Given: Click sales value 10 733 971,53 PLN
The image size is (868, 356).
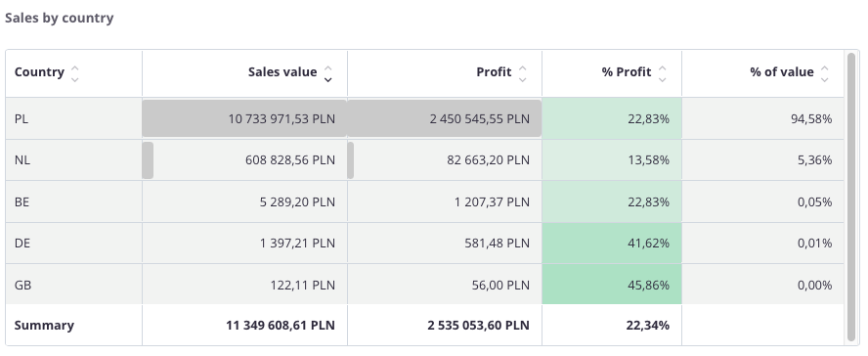Looking at the screenshot, I should [x=282, y=118].
